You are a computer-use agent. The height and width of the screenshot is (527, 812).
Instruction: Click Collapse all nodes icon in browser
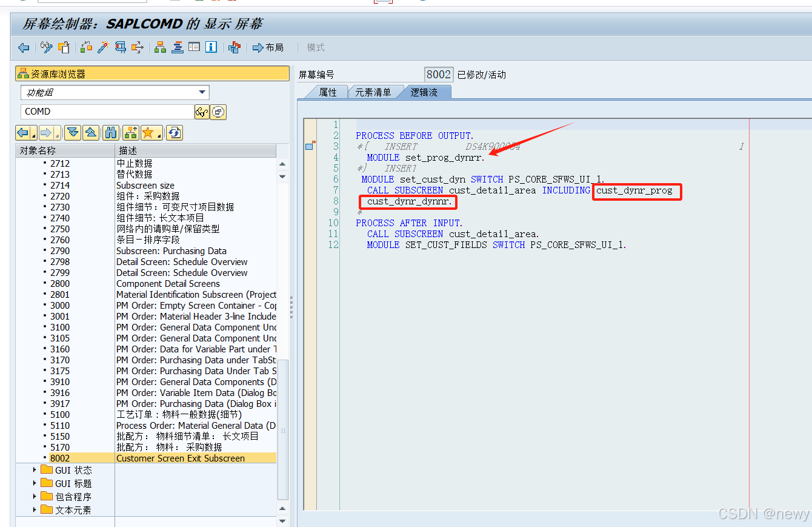click(91, 132)
